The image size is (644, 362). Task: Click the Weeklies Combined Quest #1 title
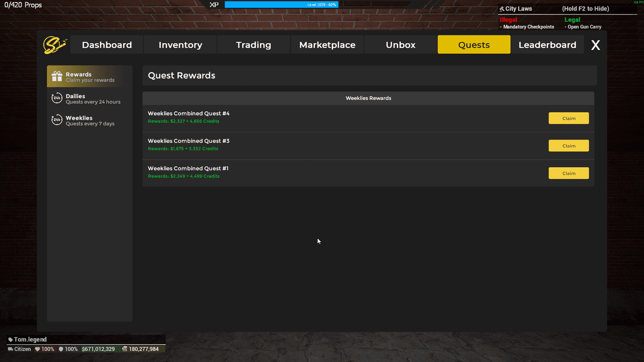pyautogui.click(x=188, y=168)
